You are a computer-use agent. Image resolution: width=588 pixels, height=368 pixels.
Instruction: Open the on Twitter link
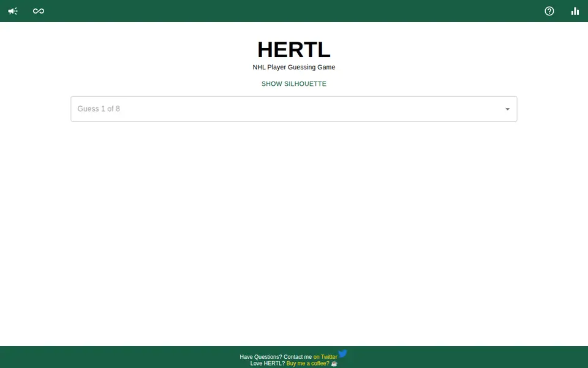pyautogui.click(x=325, y=357)
